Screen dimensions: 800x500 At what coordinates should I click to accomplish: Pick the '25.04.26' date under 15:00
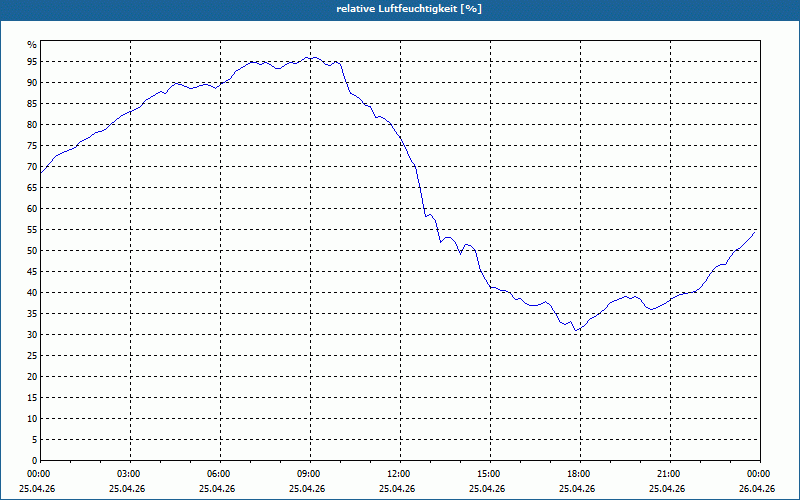[x=487, y=489]
